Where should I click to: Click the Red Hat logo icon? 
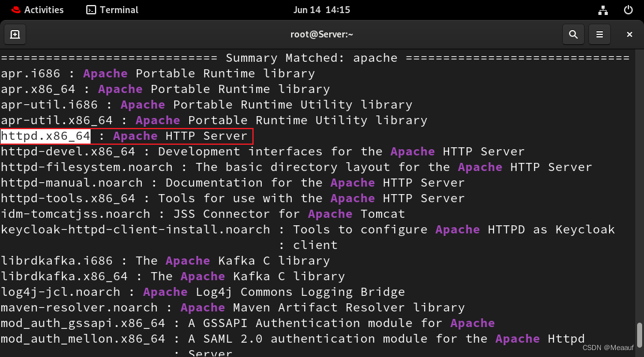point(16,10)
